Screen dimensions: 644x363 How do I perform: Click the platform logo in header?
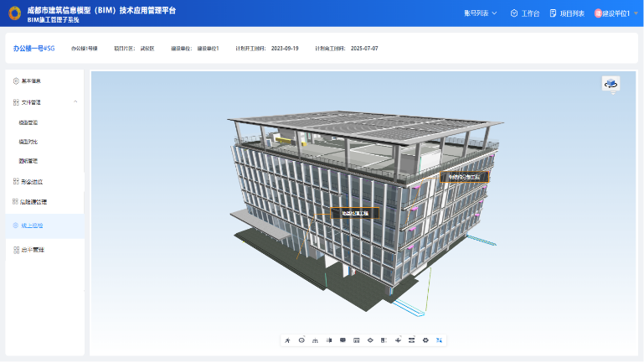[14, 13]
